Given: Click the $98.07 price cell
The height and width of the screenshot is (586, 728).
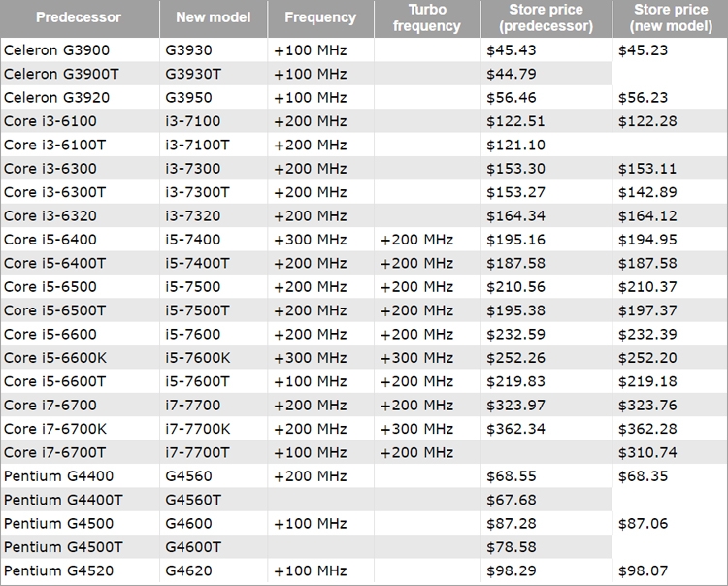Looking at the screenshot, I should point(644,570).
